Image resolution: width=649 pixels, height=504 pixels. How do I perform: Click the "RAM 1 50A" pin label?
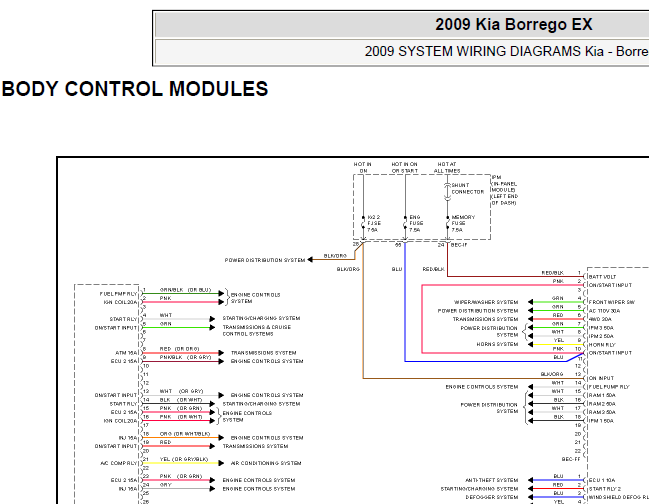pyautogui.click(x=602, y=395)
